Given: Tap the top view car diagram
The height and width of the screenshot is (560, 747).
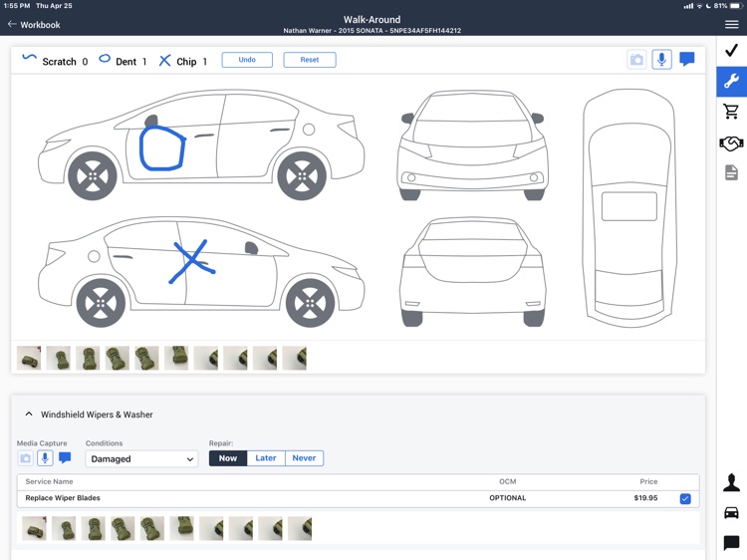Looking at the screenshot, I should [629, 208].
